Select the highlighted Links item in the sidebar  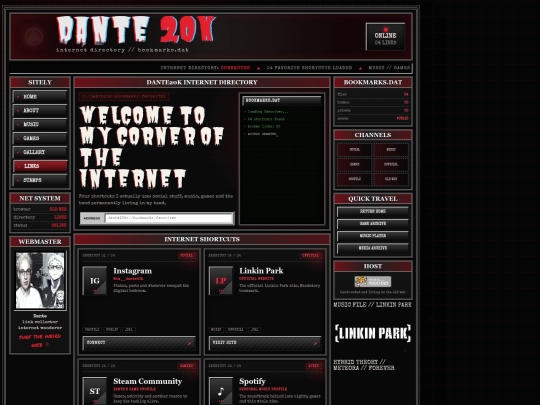pyautogui.click(x=40, y=166)
